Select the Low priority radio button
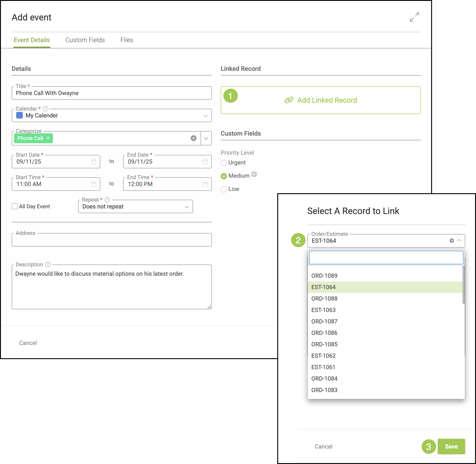This screenshot has width=476, height=464. click(x=224, y=189)
